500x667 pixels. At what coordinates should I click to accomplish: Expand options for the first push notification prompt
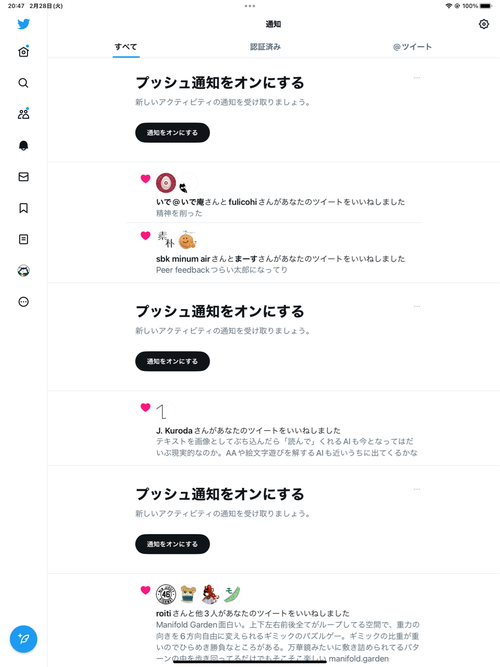(x=417, y=77)
